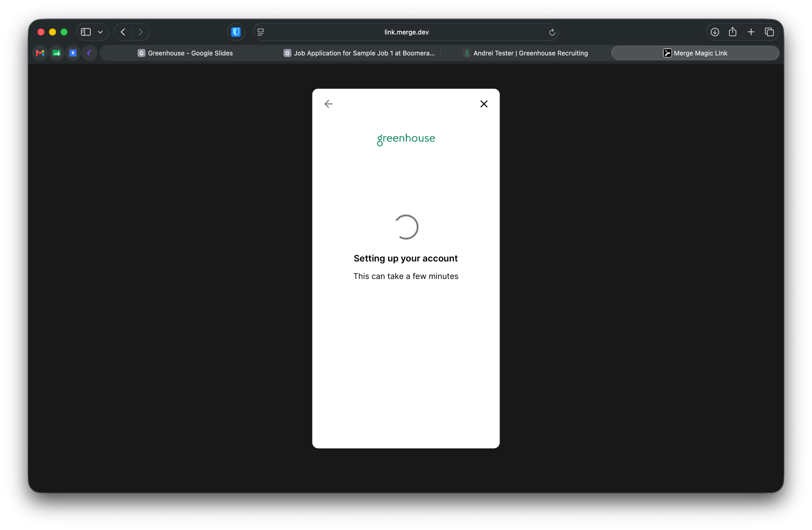Open the pinned green arrow tab
This screenshot has height=530, width=812.
tap(57, 53)
